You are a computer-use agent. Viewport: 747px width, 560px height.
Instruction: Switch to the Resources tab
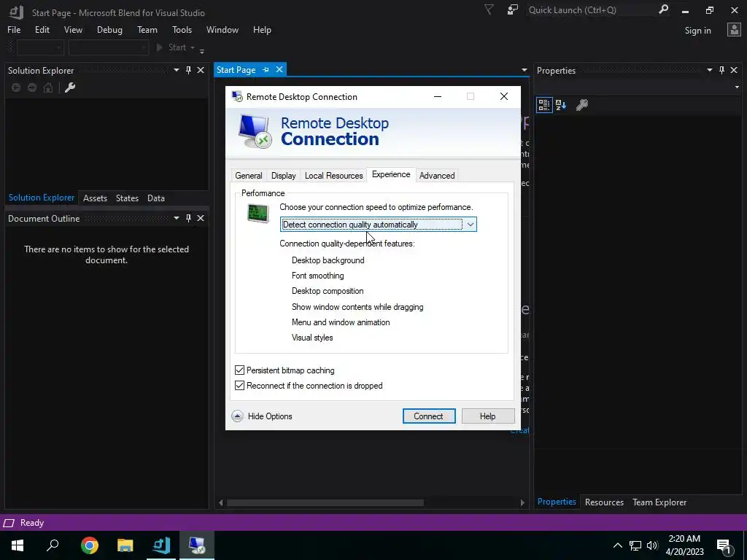pyautogui.click(x=604, y=502)
